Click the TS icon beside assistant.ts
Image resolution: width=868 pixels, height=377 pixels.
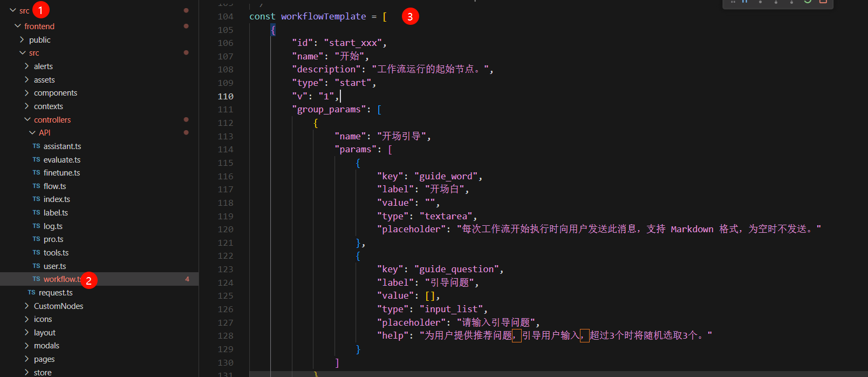tap(36, 146)
